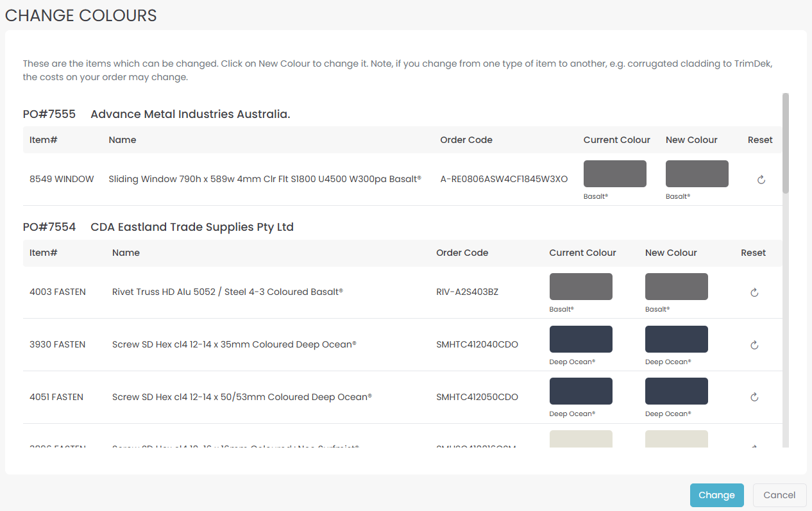Click Current Colour swatch for 3930 FASTEN
This screenshot has height=511, width=812.
click(580, 339)
